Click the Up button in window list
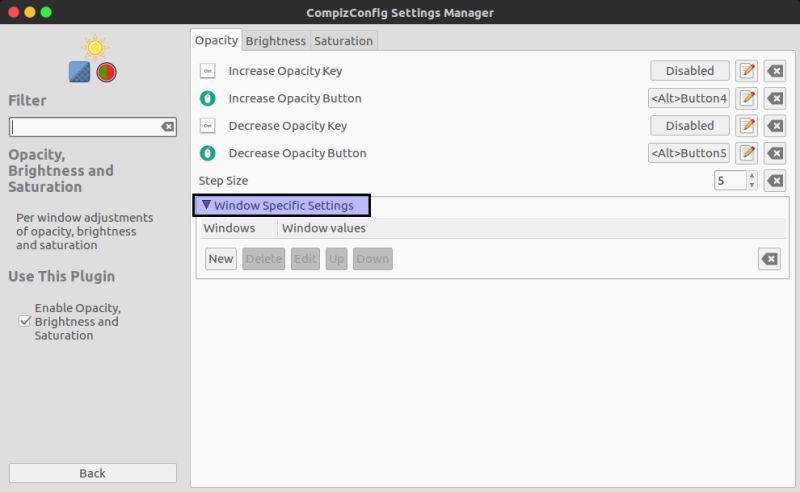 [336, 259]
